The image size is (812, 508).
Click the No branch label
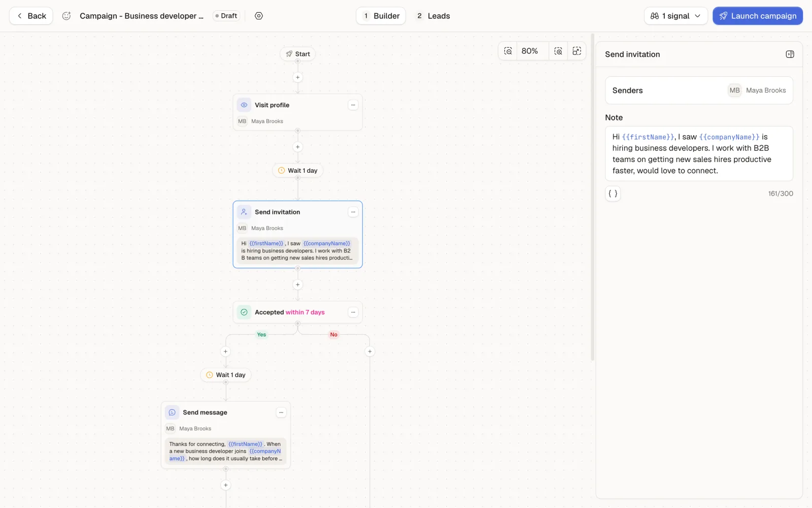[x=333, y=334]
